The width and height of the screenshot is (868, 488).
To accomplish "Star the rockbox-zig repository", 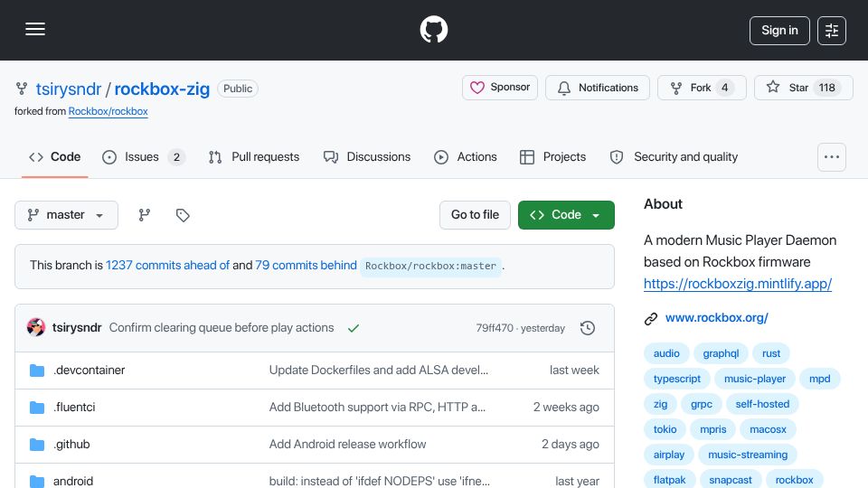I will 803,88.
